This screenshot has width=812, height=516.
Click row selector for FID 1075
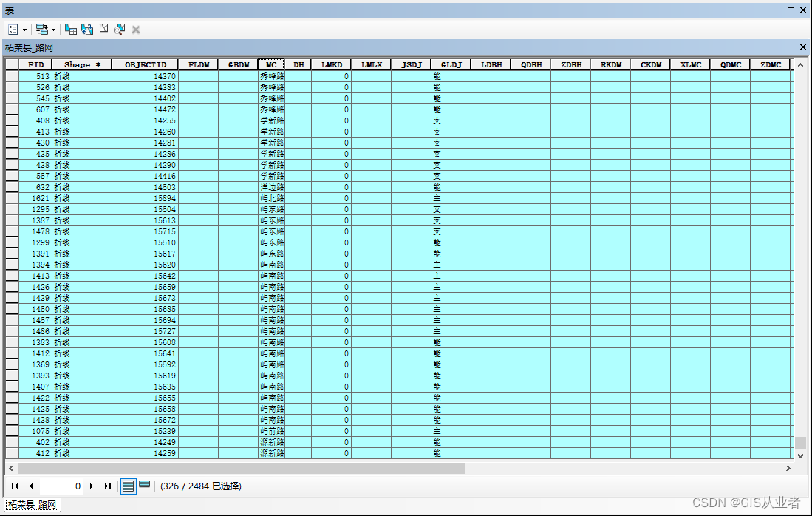click(12, 431)
